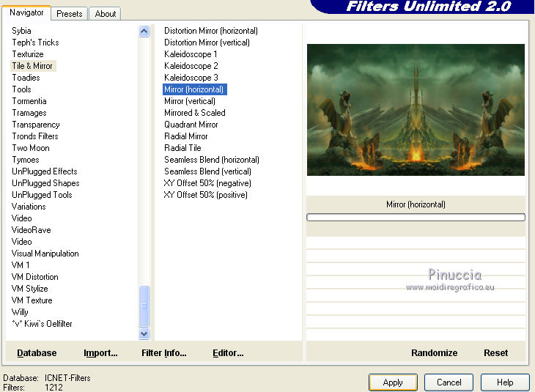Choose the Quadrant Mirror filter
This screenshot has width=535, height=392.
coord(191,125)
